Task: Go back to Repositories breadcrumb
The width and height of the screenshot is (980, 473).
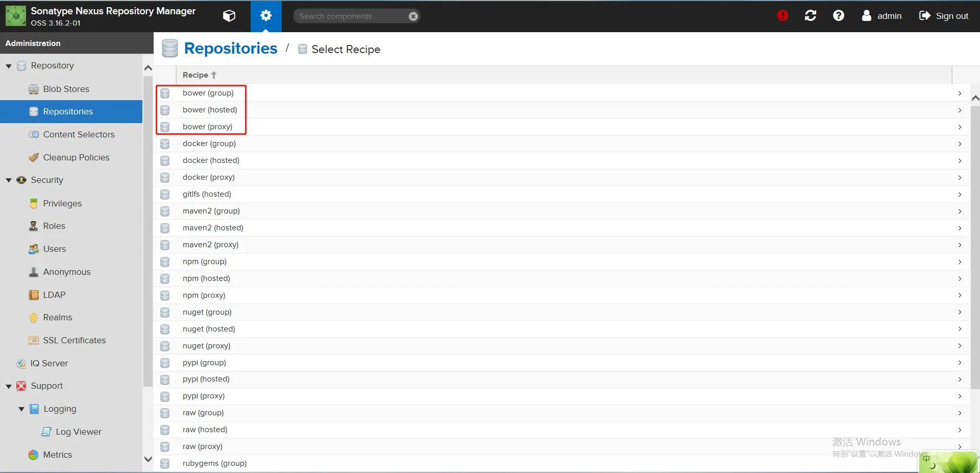Action: coord(231,49)
